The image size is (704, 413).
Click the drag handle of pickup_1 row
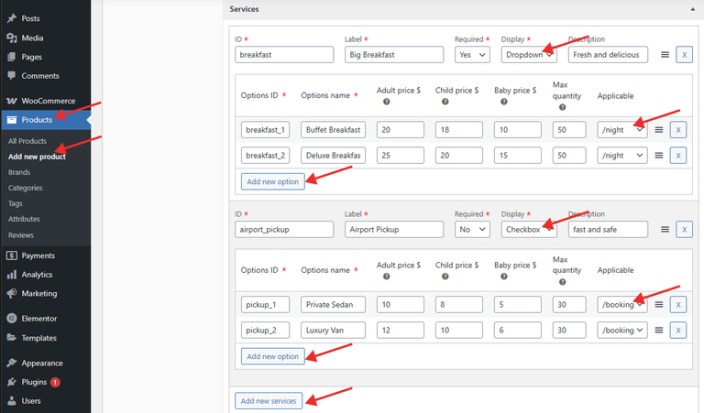659,304
